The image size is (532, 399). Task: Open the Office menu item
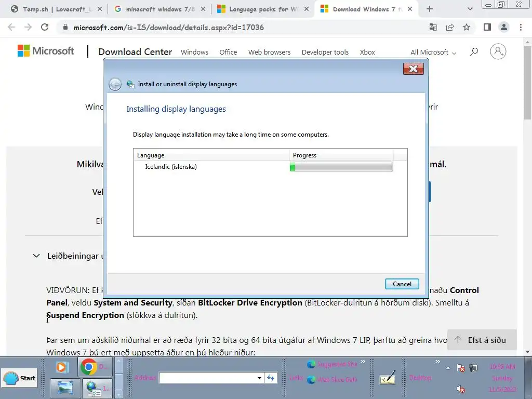pyautogui.click(x=228, y=52)
